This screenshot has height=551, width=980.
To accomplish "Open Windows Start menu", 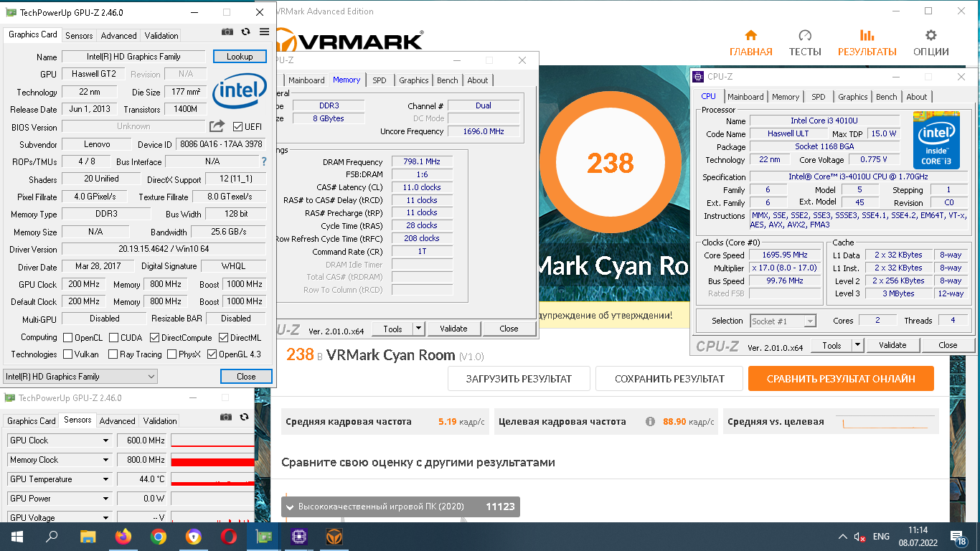I will click(x=17, y=536).
